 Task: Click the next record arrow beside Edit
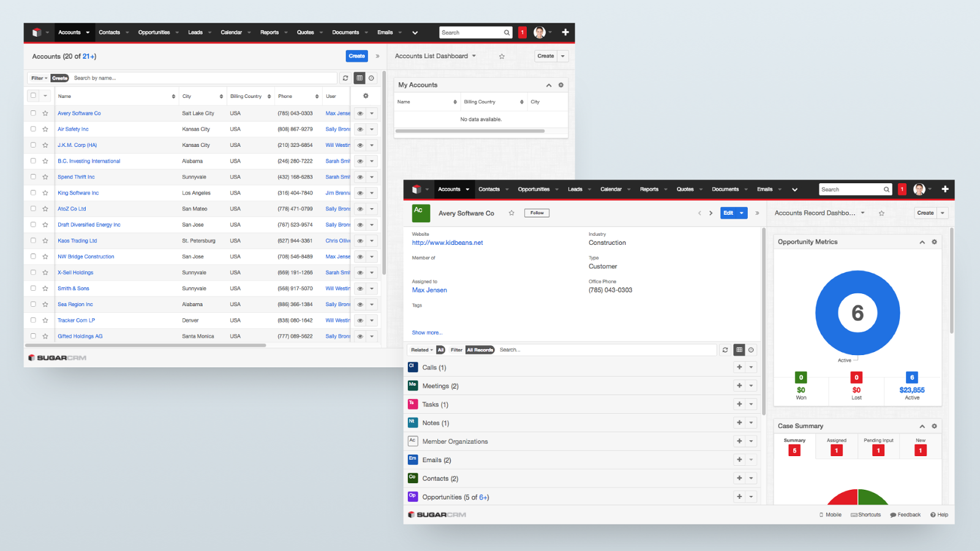[x=710, y=213]
